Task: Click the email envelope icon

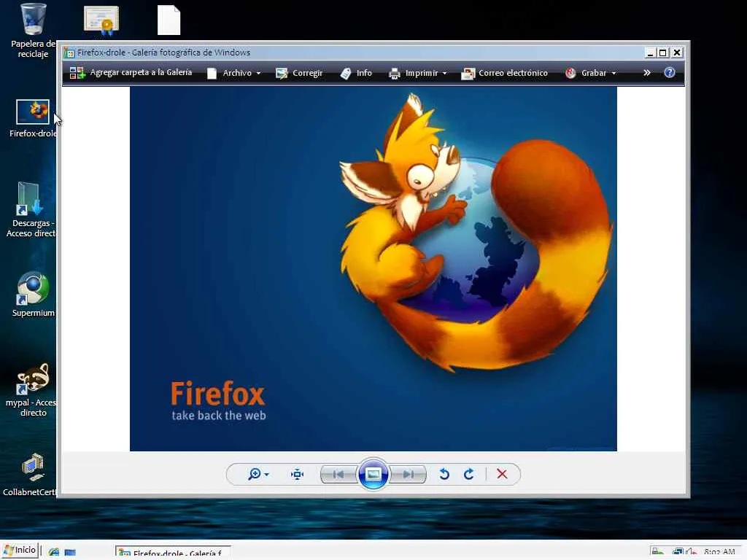Action: [468, 74]
